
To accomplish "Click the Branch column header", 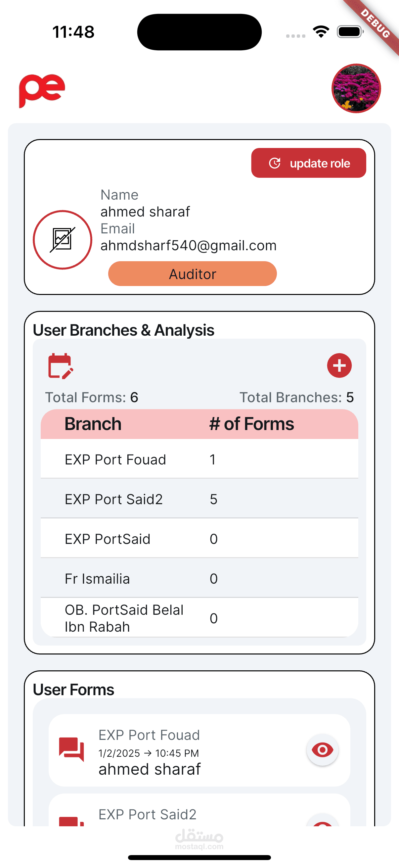I will (93, 424).
